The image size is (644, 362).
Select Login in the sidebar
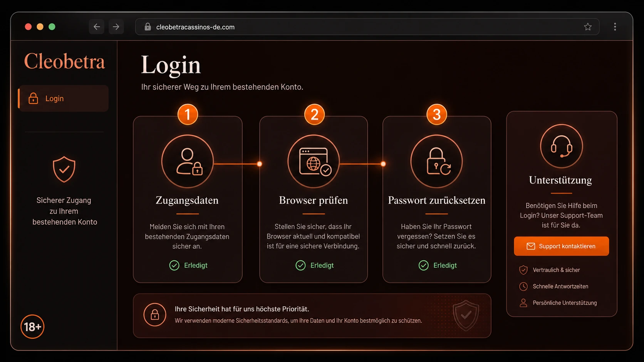pos(64,98)
